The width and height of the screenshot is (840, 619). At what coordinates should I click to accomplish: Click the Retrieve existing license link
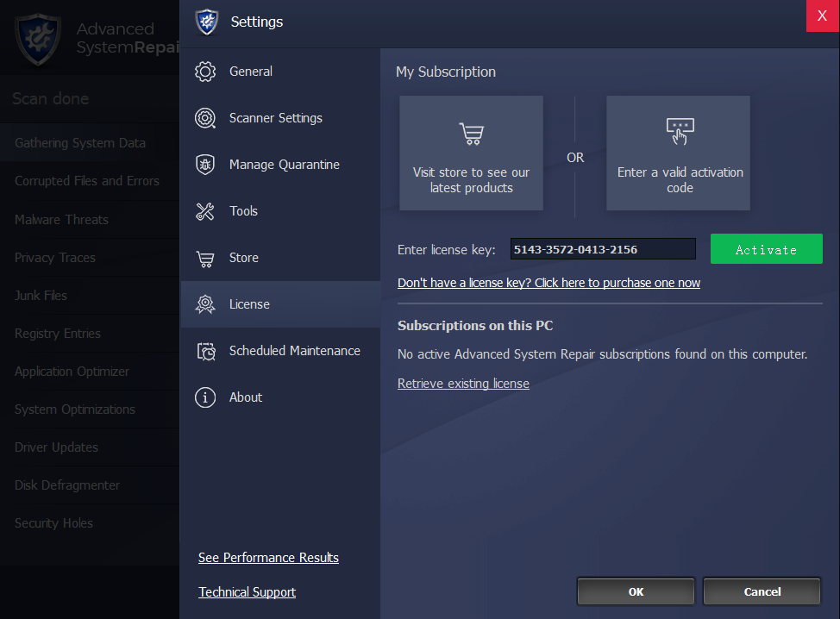click(463, 384)
